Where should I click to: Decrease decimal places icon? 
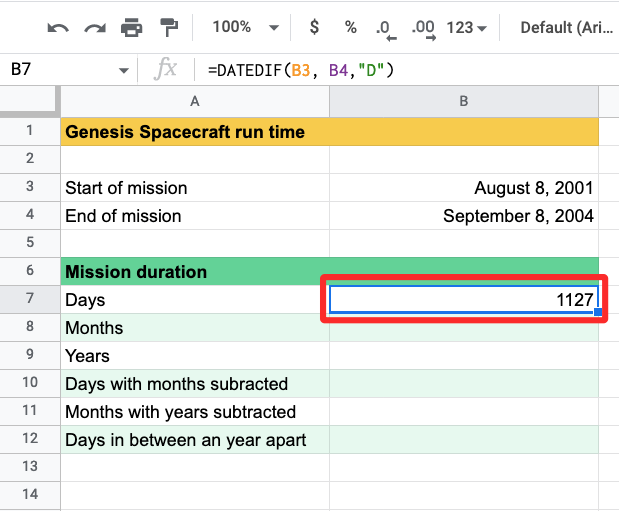click(384, 28)
